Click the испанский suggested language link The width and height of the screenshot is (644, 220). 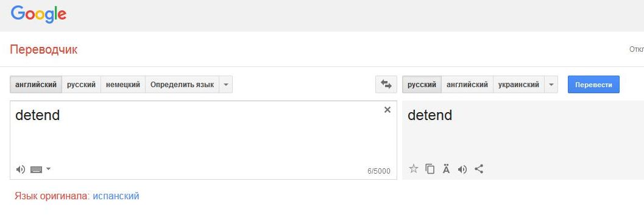pyautogui.click(x=116, y=196)
